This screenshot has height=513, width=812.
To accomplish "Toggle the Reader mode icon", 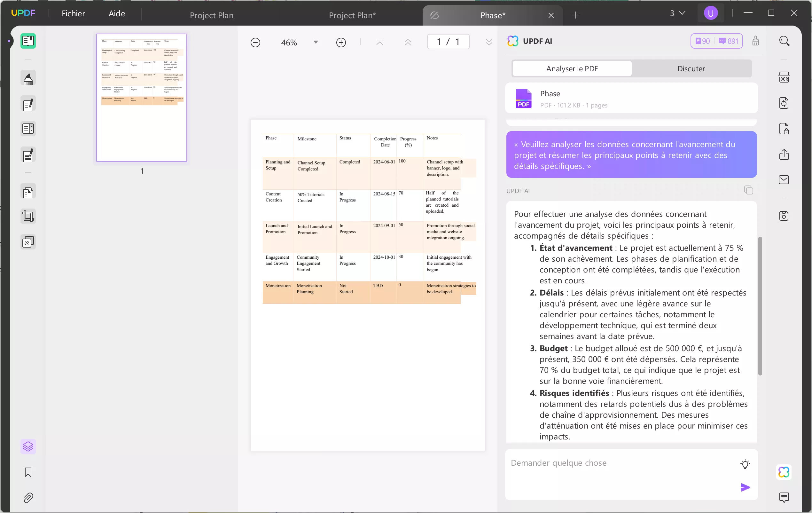I will [28, 41].
